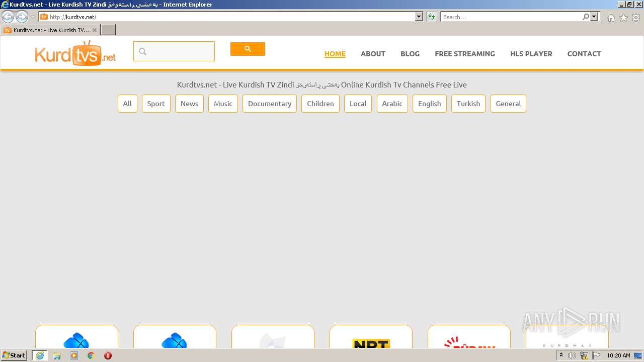Click the IE Back navigation arrow
644x362 pixels.
pos(8,17)
